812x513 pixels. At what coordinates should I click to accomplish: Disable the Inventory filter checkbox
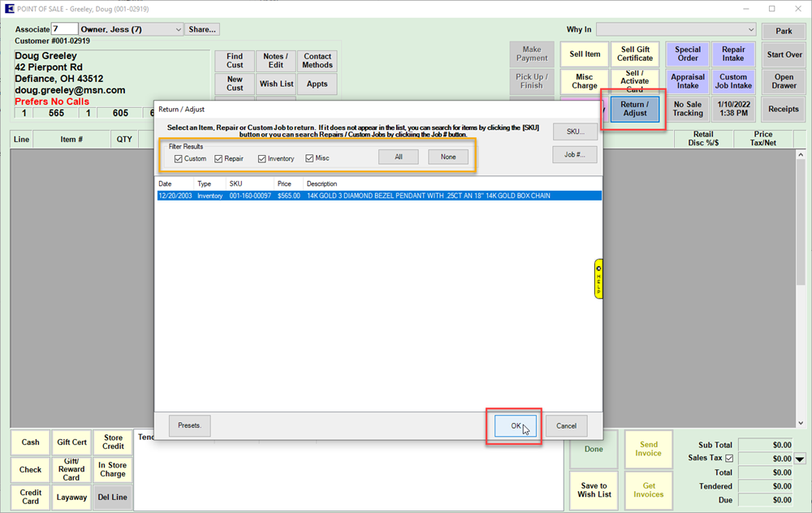click(262, 158)
